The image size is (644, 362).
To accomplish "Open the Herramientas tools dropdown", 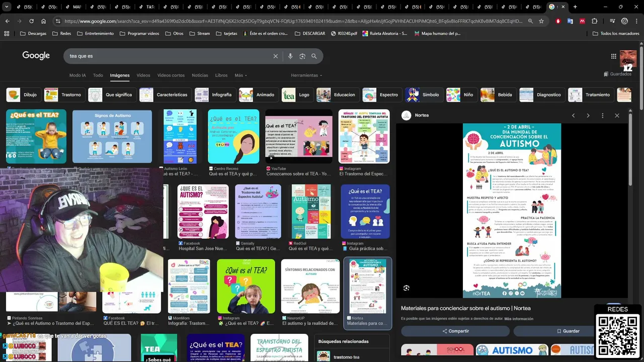I will click(306, 75).
